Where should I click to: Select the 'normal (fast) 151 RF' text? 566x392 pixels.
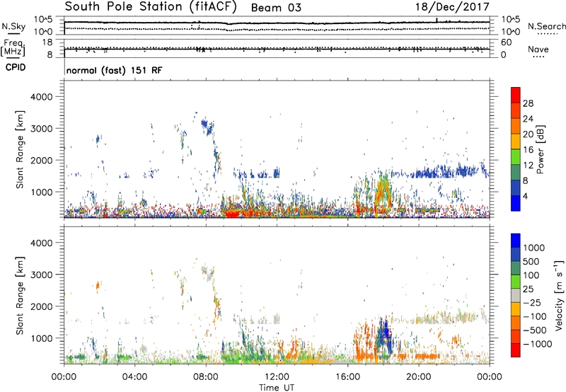coord(114,70)
